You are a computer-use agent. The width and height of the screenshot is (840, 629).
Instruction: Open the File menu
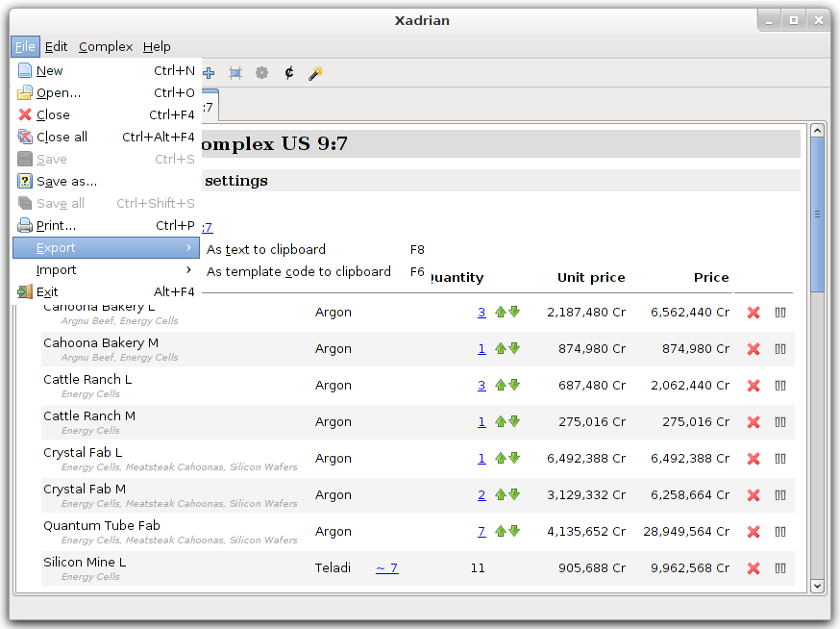coord(25,47)
